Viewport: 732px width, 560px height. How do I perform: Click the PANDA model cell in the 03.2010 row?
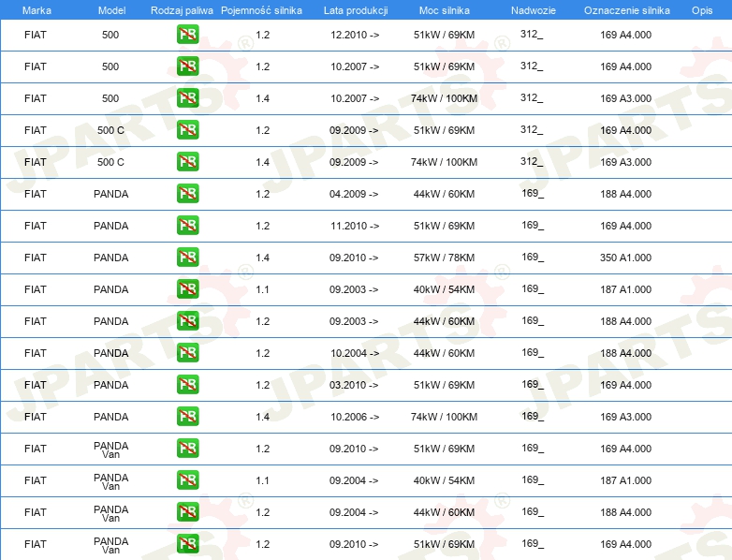(x=111, y=385)
